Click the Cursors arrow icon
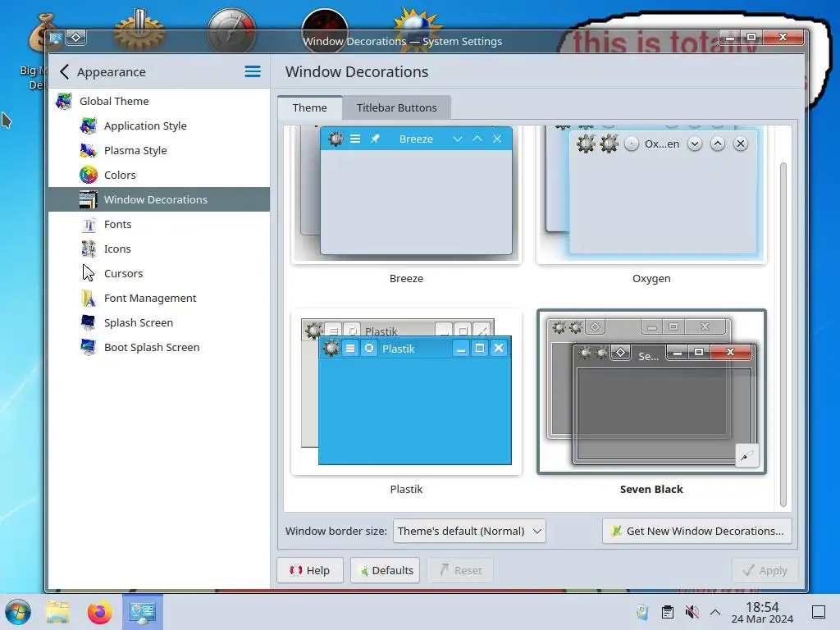This screenshot has width=840, height=630. [x=89, y=274]
